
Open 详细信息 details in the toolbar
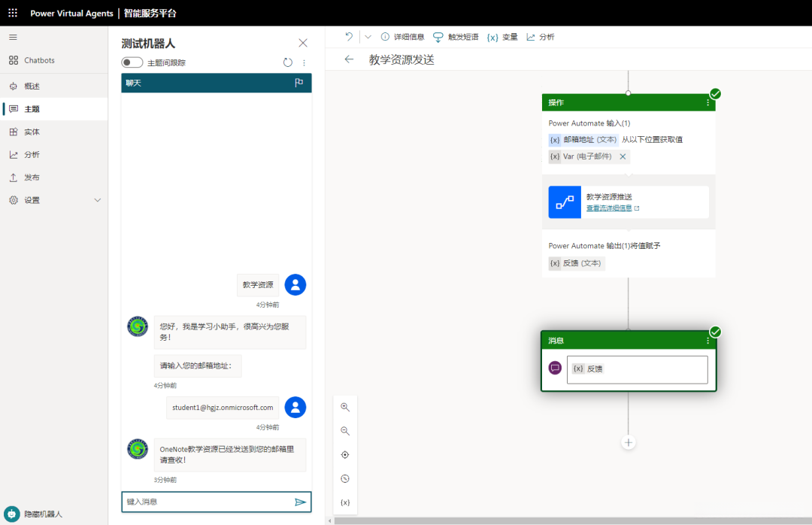pos(402,37)
